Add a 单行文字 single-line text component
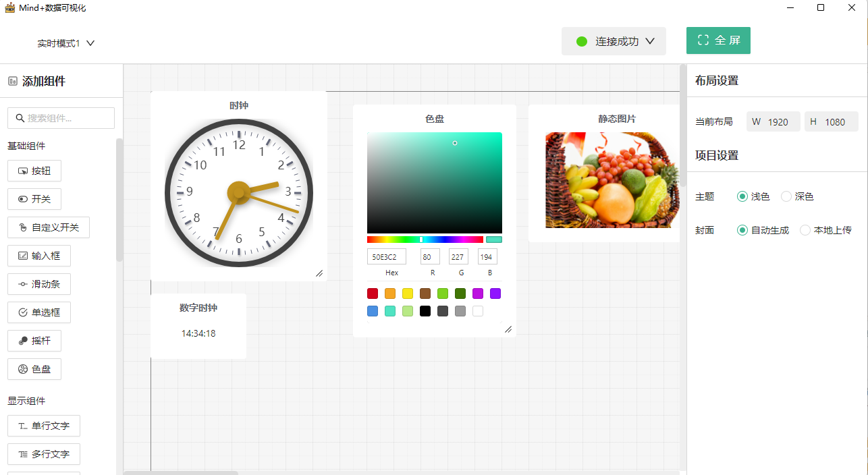This screenshot has width=868, height=475. (44, 426)
